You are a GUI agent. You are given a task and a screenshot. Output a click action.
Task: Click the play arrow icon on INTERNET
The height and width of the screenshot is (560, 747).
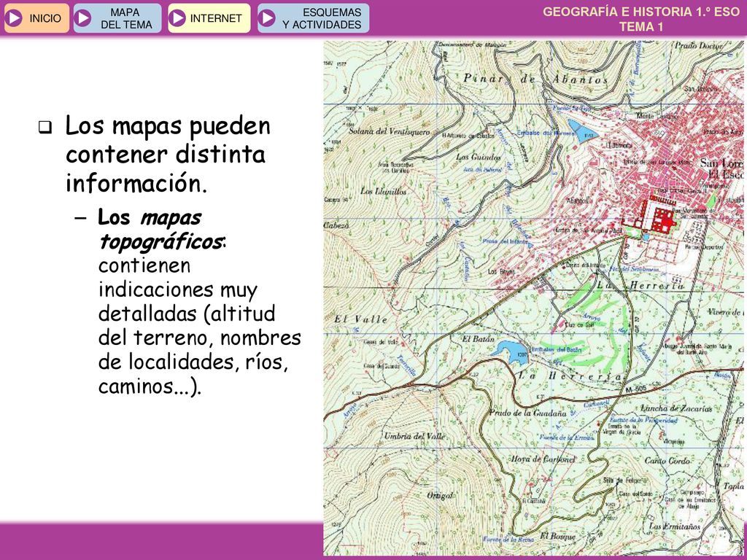[177, 18]
